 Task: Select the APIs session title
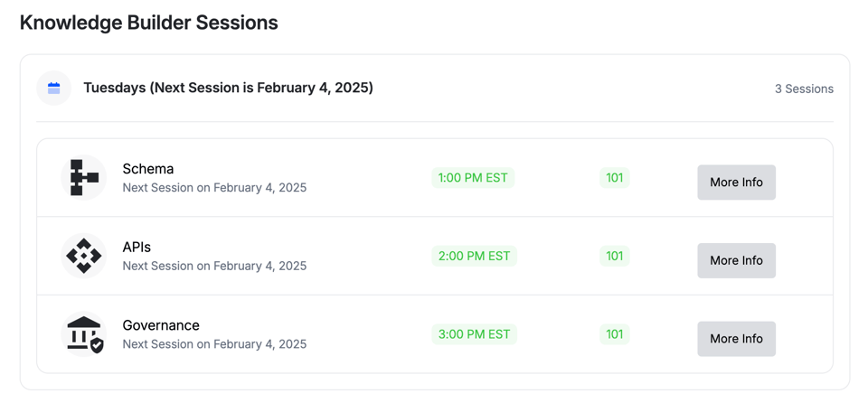coord(137,247)
